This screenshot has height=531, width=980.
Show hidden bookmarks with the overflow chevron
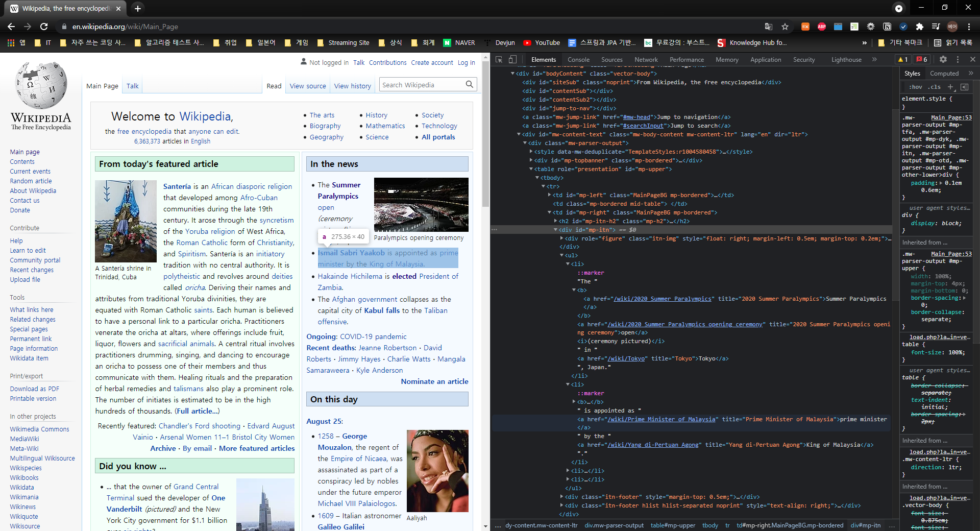point(864,43)
